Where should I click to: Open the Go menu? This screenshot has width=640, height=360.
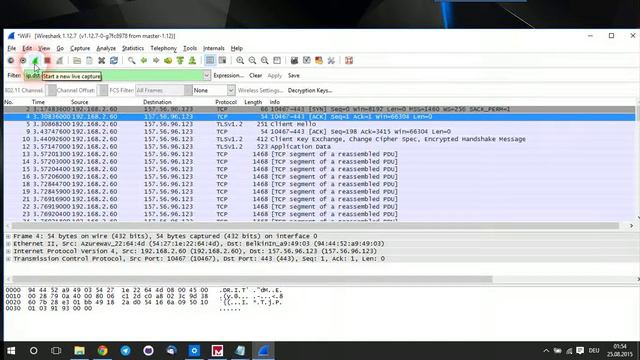60,48
